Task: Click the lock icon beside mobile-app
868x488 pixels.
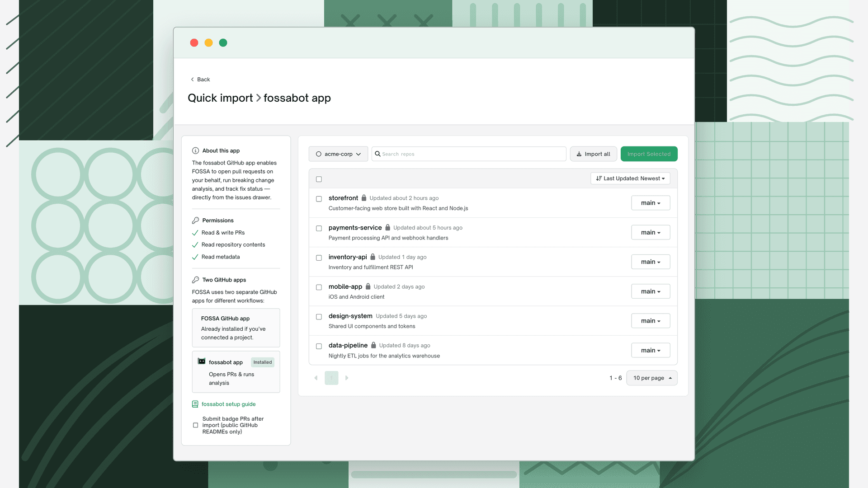Action: 368,286
